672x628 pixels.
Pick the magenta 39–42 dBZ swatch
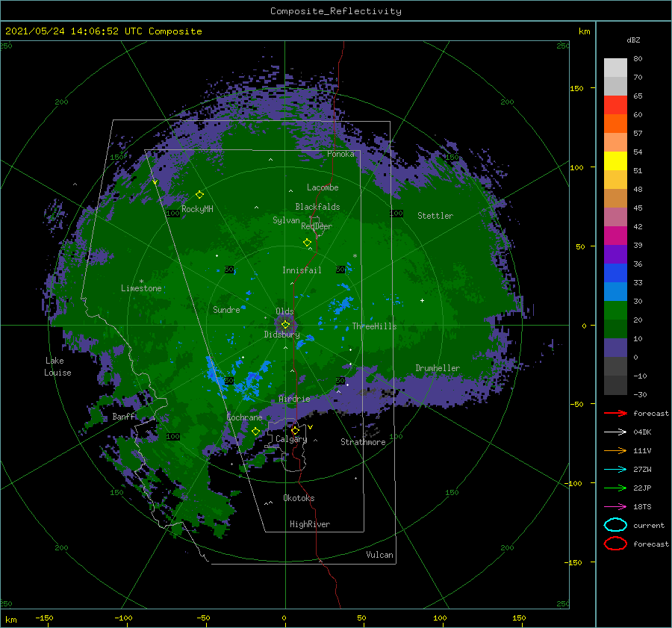[x=615, y=236]
